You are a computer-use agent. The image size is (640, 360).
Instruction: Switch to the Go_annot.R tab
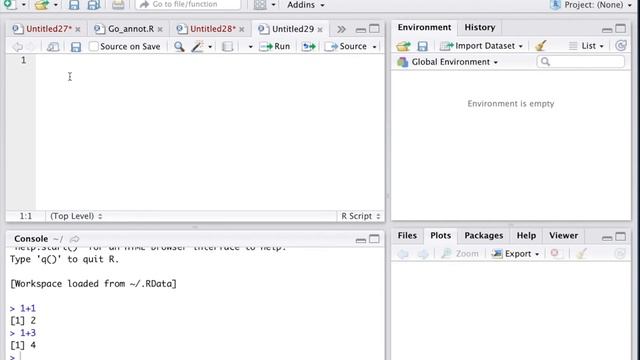(x=131, y=29)
